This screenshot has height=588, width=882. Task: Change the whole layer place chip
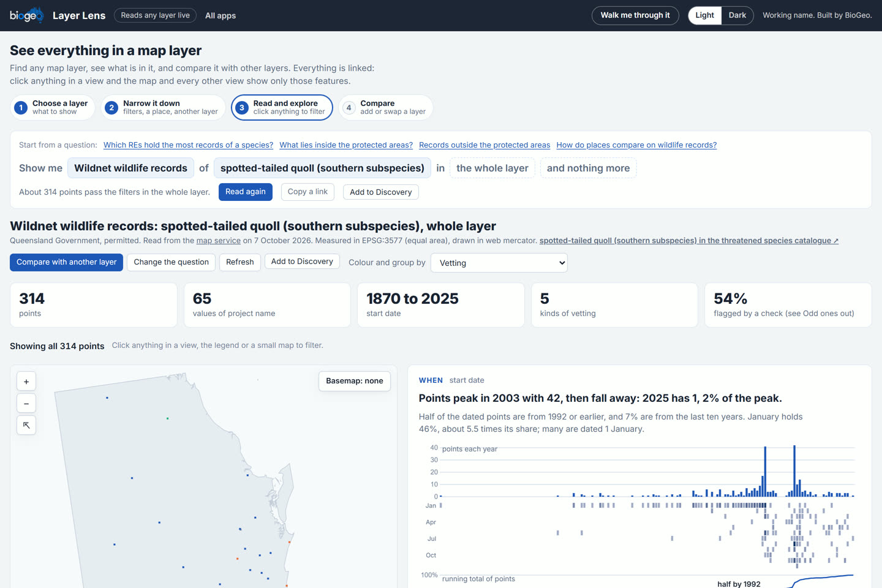[x=492, y=168]
